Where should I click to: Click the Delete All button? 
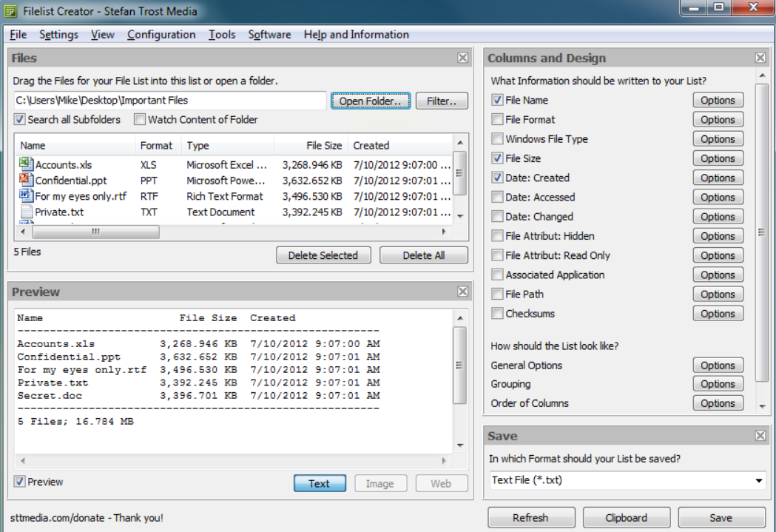424,255
